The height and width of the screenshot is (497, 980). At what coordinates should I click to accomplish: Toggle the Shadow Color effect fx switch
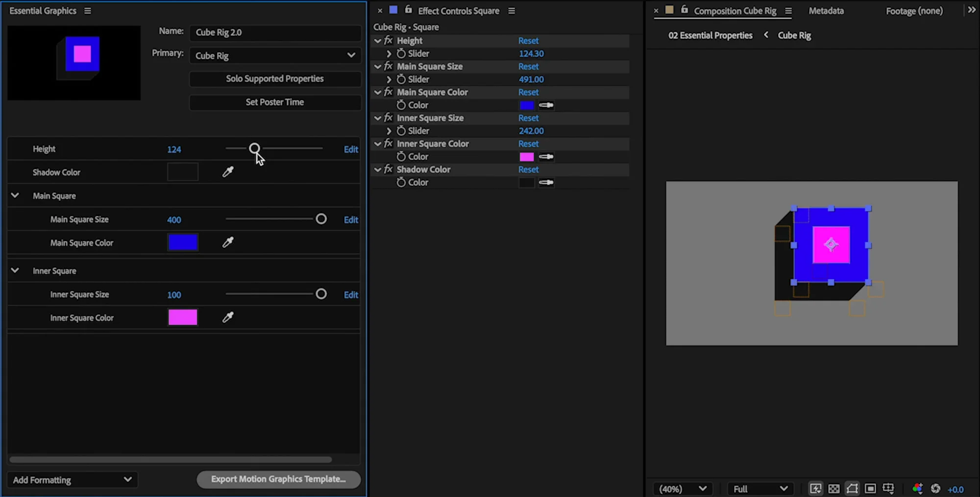(x=389, y=169)
